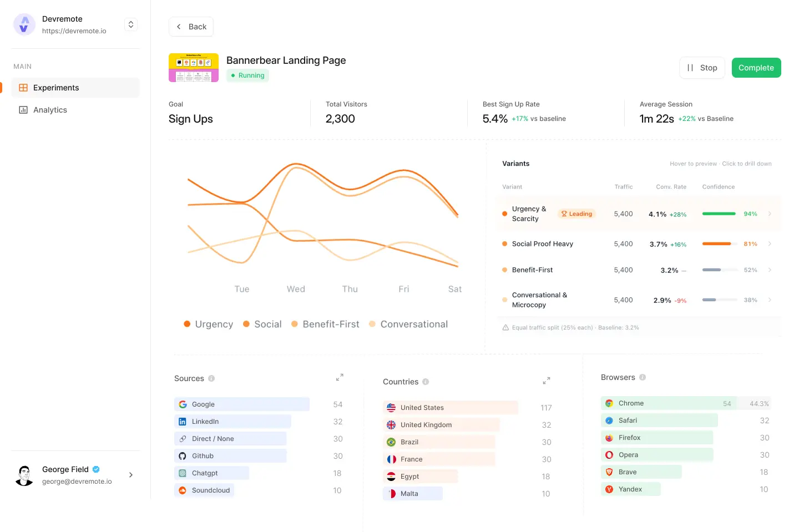Click the 52% confidence bar
Screen dimensions: 799x532
719,270
